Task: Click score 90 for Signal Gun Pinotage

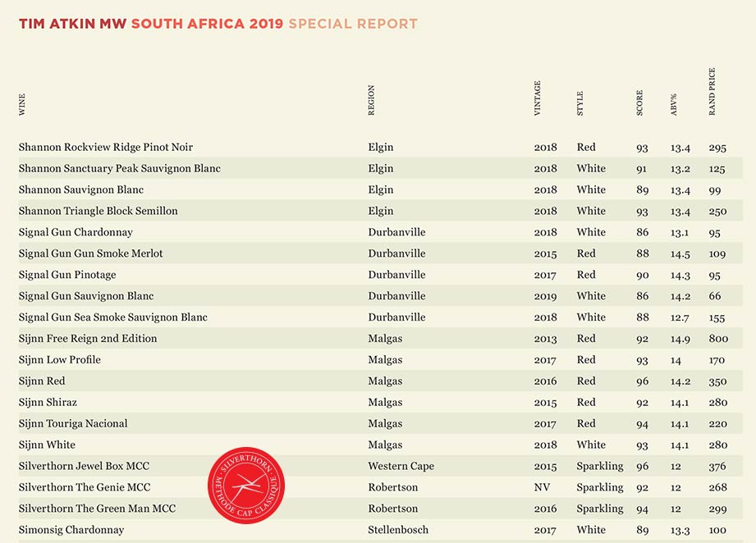Action: [x=642, y=275]
